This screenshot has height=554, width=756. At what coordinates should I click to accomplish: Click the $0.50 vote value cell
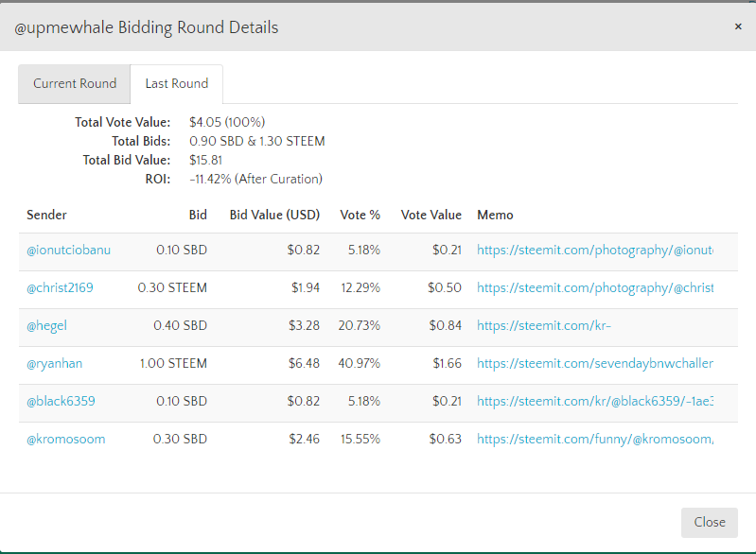pyautogui.click(x=445, y=287)
